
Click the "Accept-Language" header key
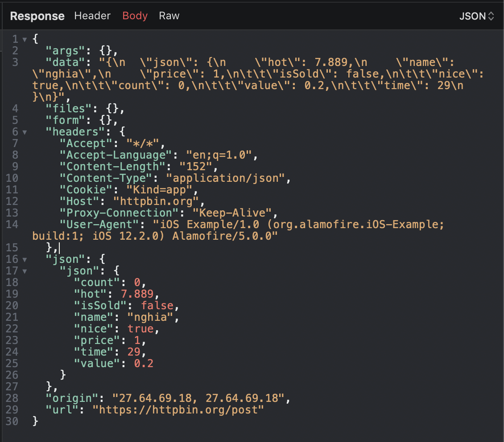click(116, 155)
